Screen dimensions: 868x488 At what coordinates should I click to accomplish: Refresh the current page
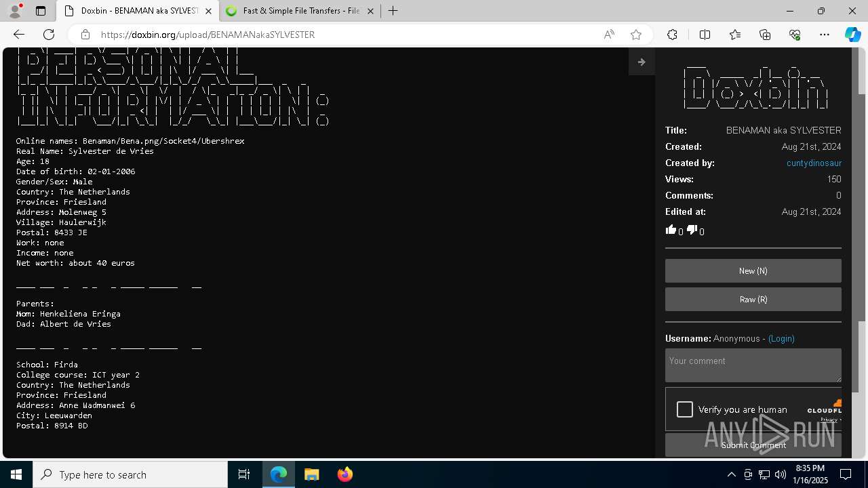pos(49,35)
